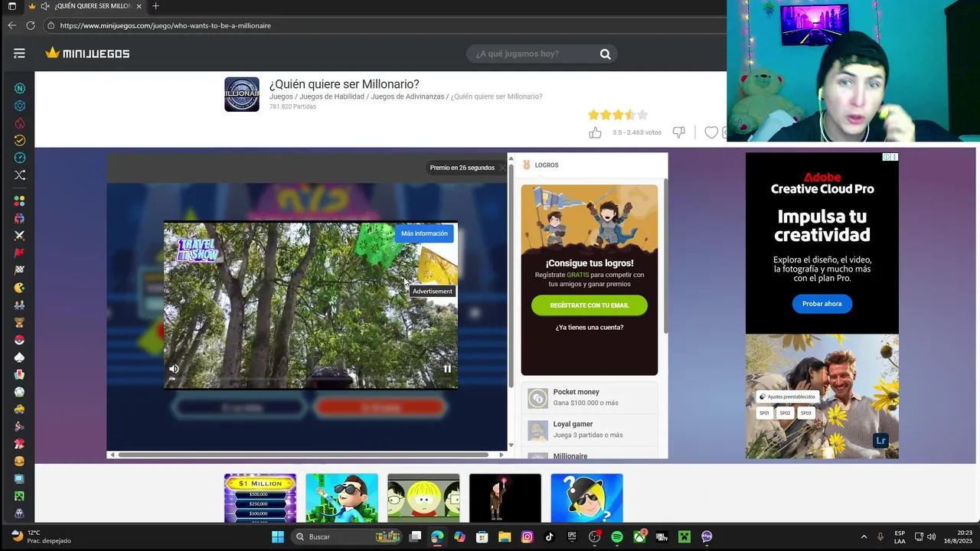Click the game frame vertical scrollbar
The height and width of the screenshot is (551, 980).
tap(511, 275)
